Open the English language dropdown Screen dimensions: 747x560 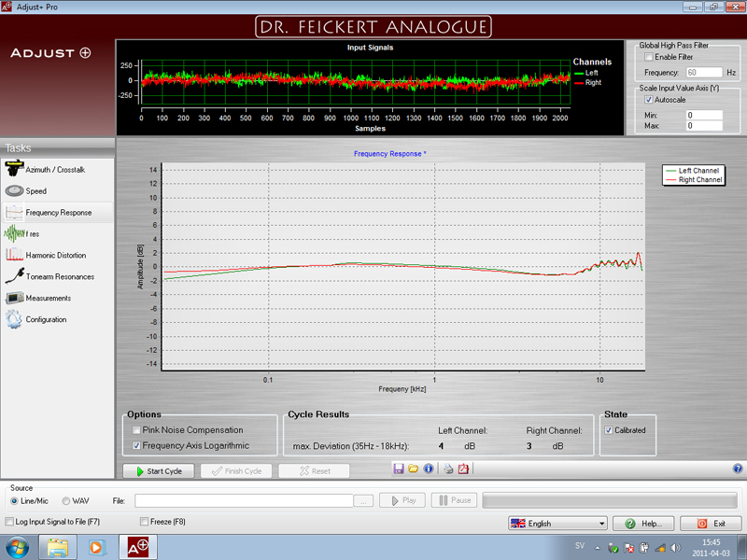click(557, 524)
